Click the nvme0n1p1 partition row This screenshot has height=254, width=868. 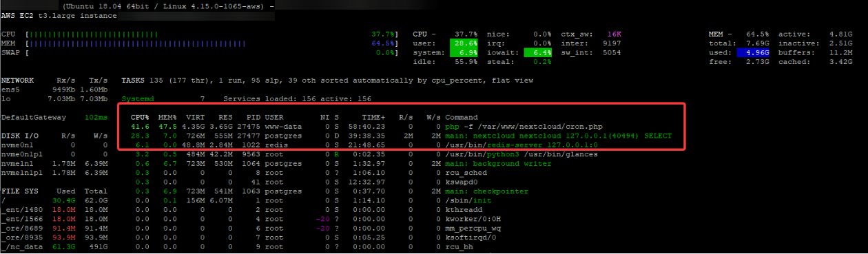[x=54, y=155]
